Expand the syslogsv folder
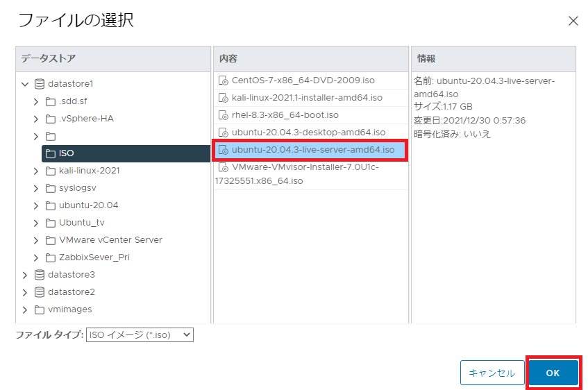The width and height of the screenshot is (588, 390). tap(35, 188)
